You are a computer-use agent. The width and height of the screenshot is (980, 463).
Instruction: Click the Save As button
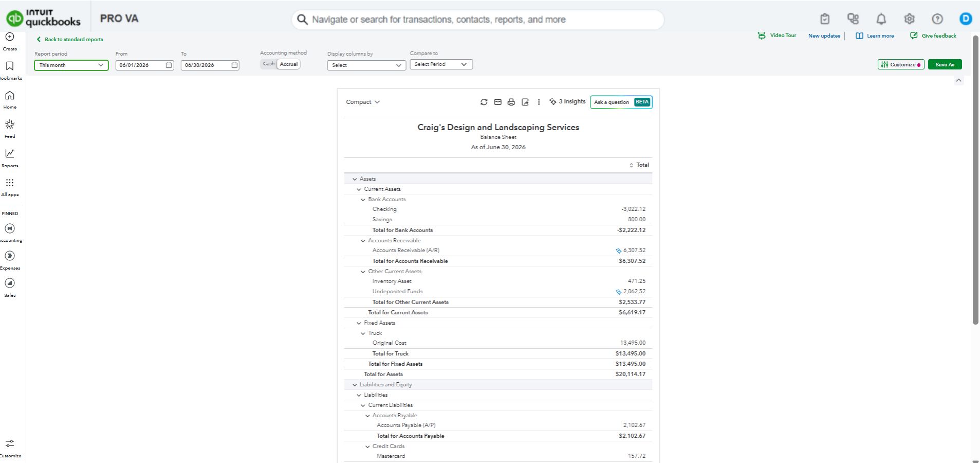pyautogui.click(x=945, y=64)
